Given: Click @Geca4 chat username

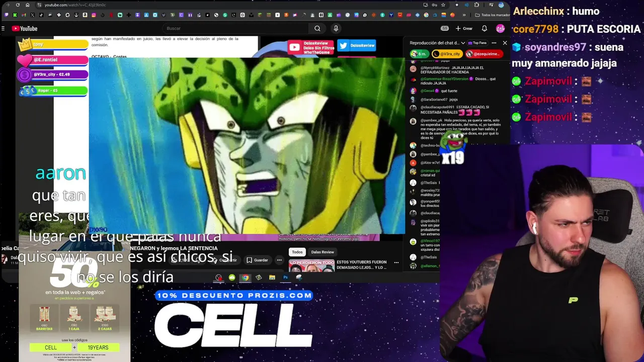Looking at the screenshot, I should (427, 91).
